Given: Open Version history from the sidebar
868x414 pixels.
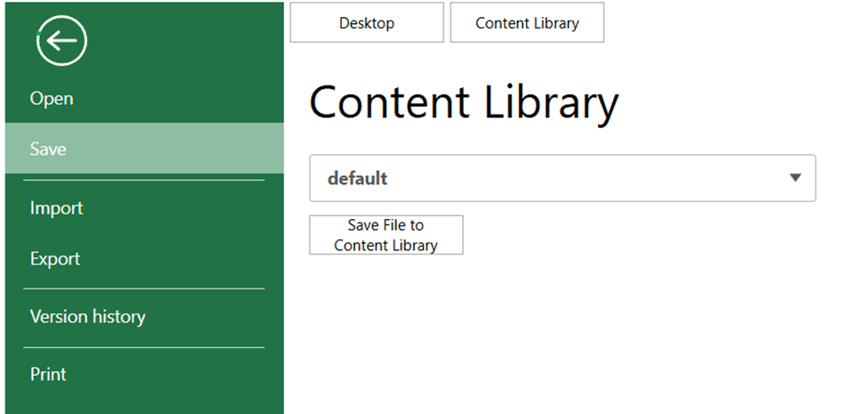Looking at the screenshot, I should coord(87,317).
